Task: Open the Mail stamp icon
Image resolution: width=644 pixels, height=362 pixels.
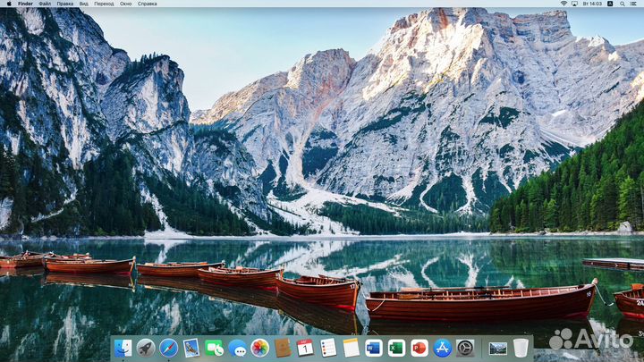Action: point(191,348)
